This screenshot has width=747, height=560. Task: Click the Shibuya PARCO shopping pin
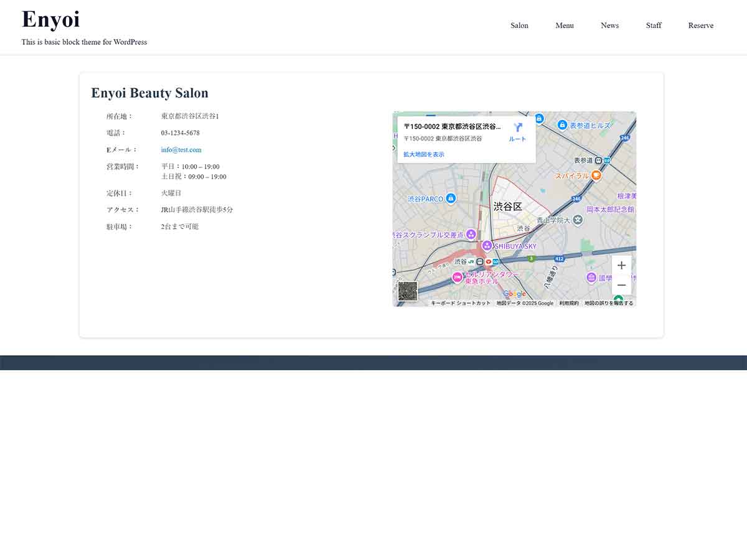[x=451, y=198]
